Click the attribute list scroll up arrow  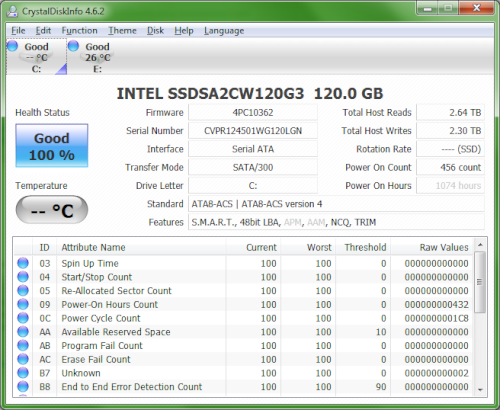click(480, 245)
